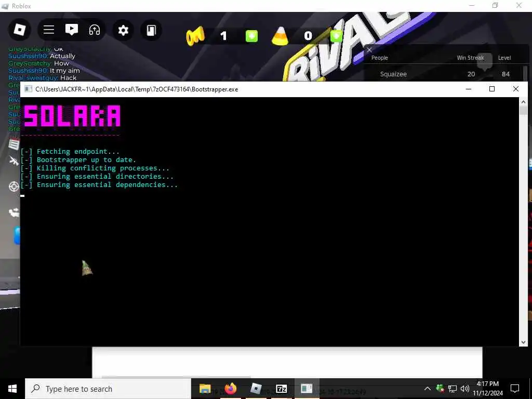Minimize the Roblox window
Image resolution: width=532 pixels, height=399 pixels.
click(472, 5)
